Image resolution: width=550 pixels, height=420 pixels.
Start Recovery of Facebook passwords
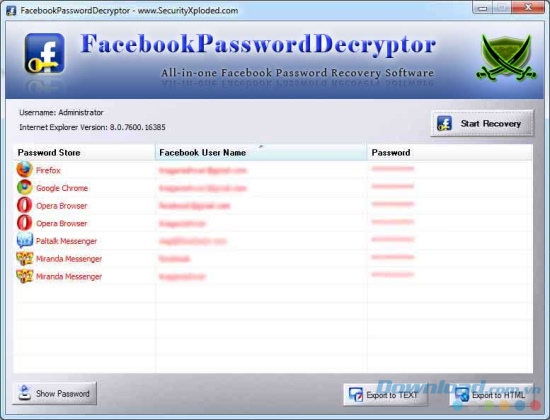click(x=482, y=124)
